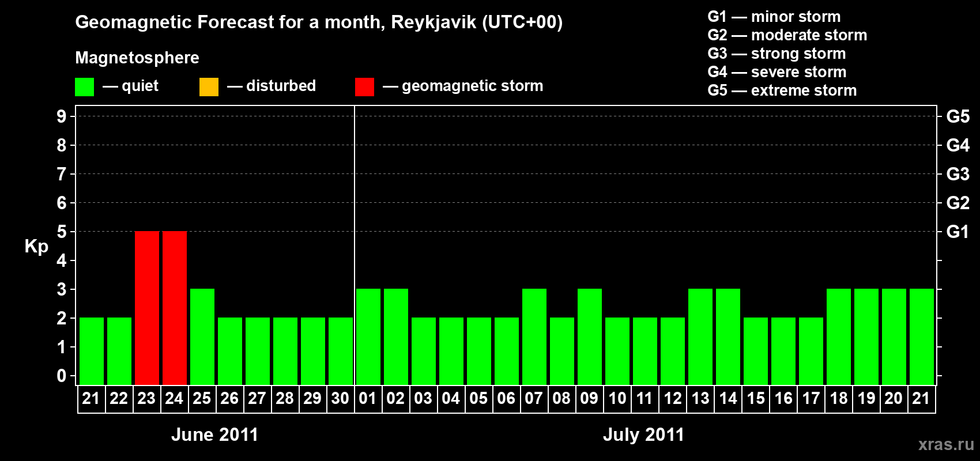Viewport: 980px width, 461px height.
Task: Click date cell '01' in July
Action: (x=368, y=399)
